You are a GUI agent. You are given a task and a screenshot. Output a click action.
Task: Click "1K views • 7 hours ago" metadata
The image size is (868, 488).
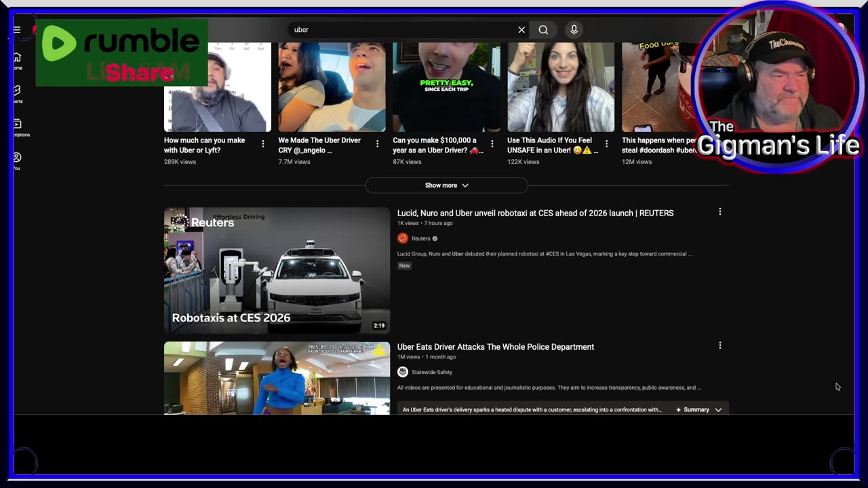click(x=425, y=223)
